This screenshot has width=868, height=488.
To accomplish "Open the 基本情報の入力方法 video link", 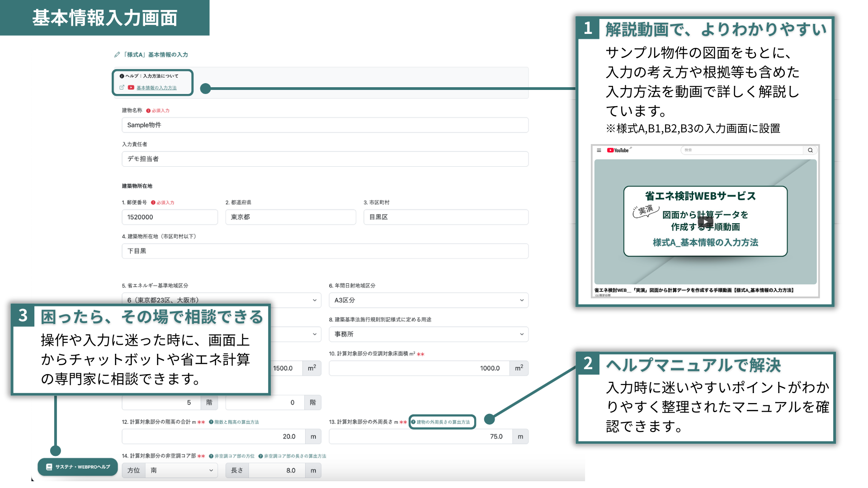I will tap(156, 88).
